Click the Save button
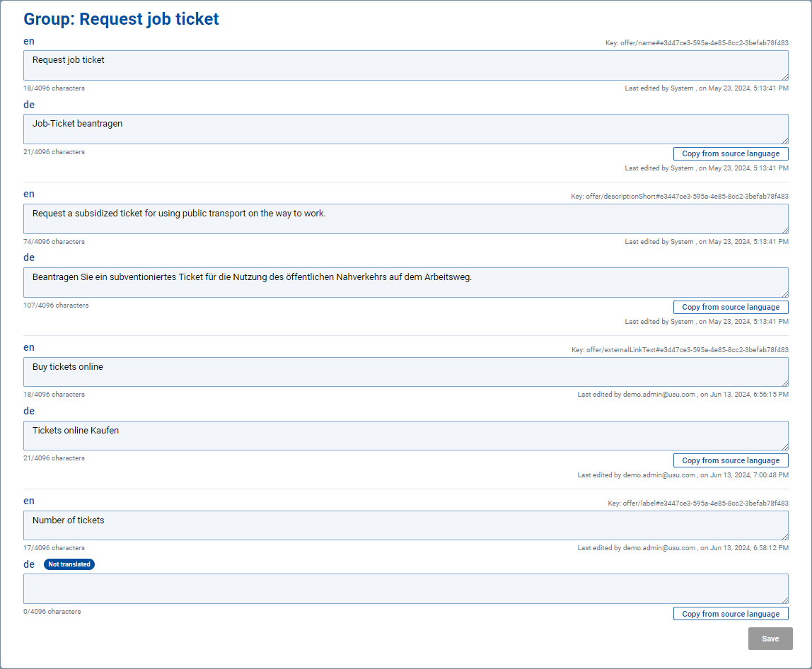812x669 pixels. [770, 639]
